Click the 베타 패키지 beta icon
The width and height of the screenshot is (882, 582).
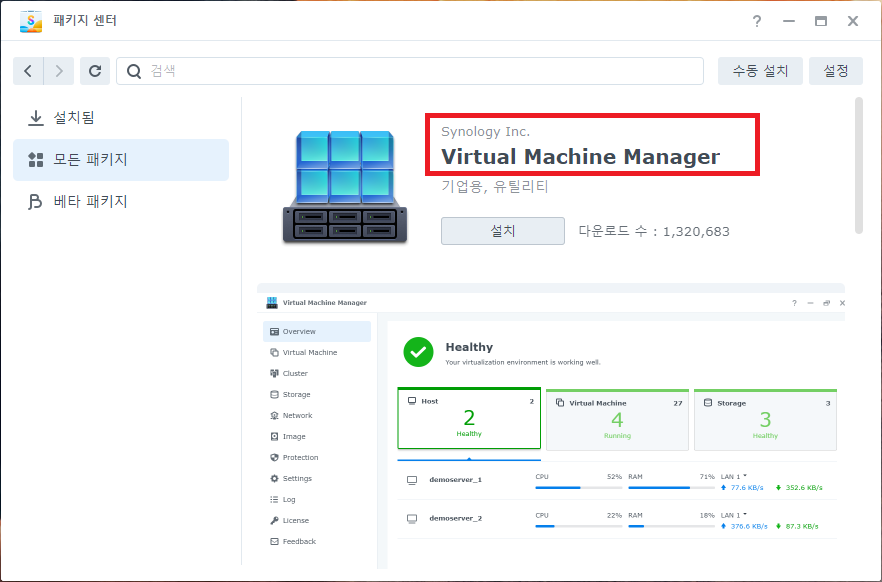tap(35, 201)
